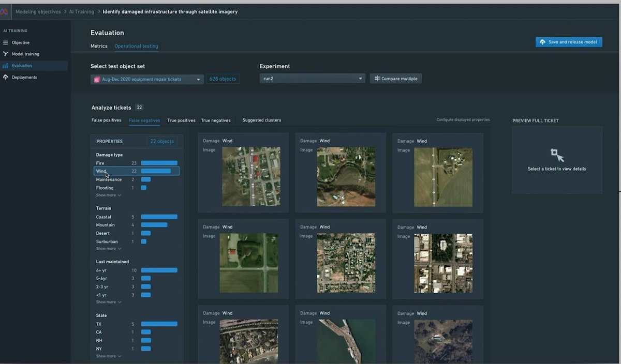Open town with red-roof buildings image ticket
621x364 pixels.
coord(251,176)
